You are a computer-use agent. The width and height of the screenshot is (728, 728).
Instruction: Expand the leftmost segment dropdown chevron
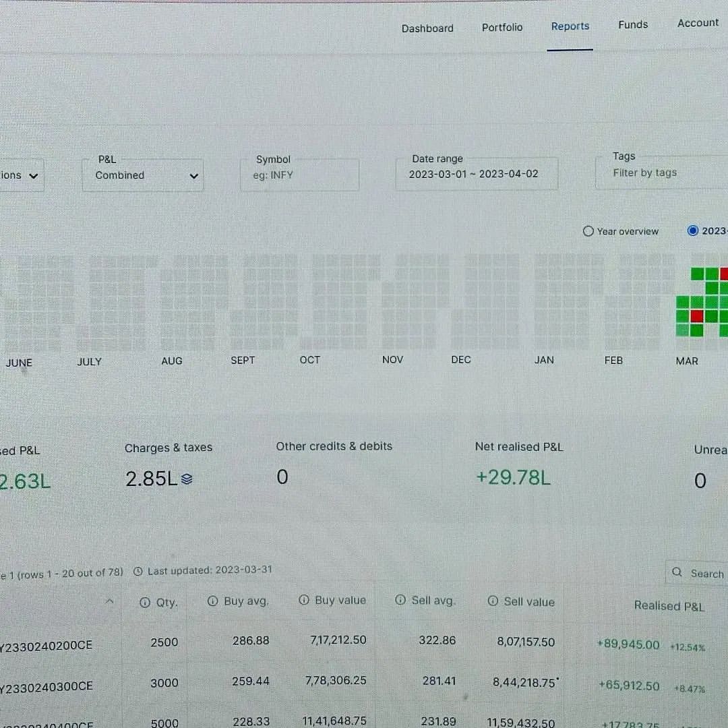(x=34, y=176)
